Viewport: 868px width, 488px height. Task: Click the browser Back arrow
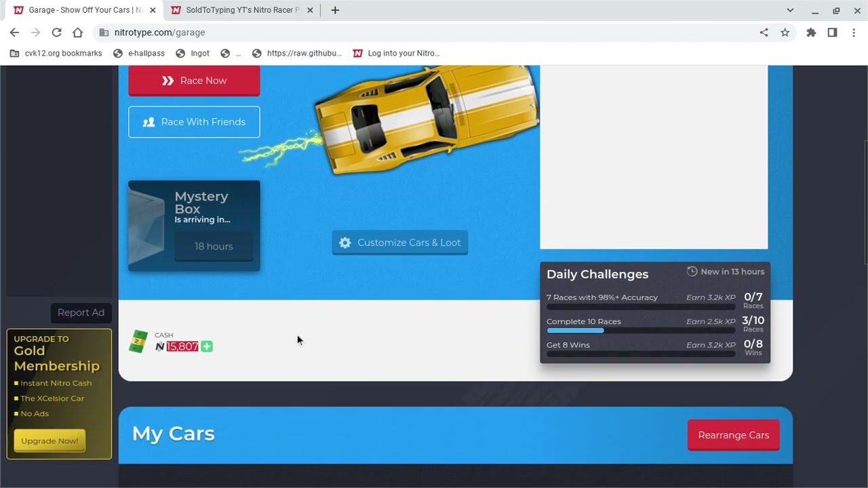tap(14, 33)
